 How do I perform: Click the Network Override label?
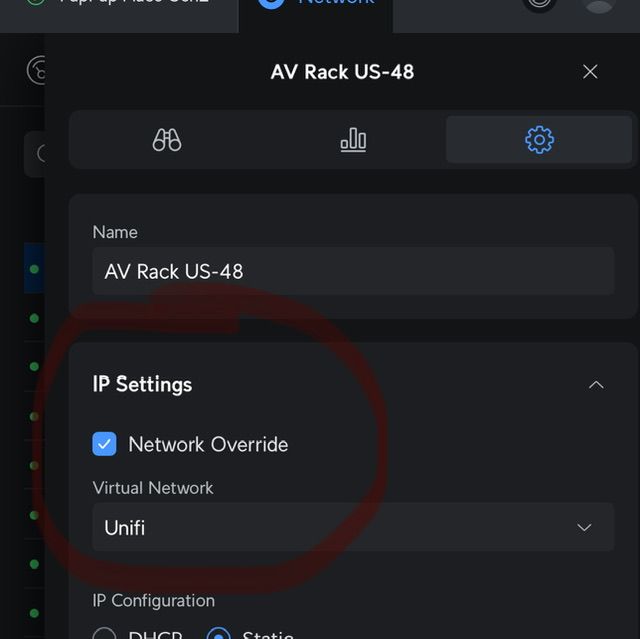pos(208,444)
